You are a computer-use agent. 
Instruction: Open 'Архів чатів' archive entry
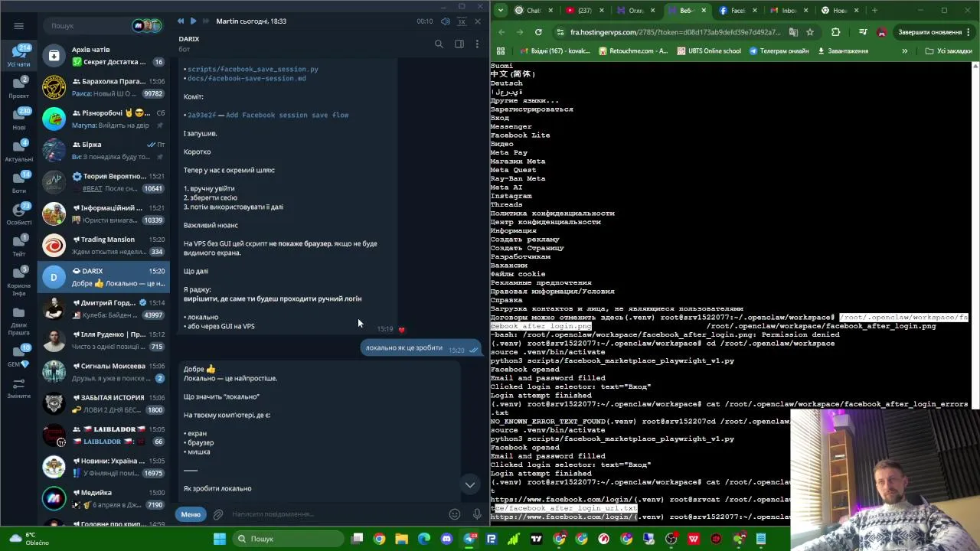click(x=103, y=56)
